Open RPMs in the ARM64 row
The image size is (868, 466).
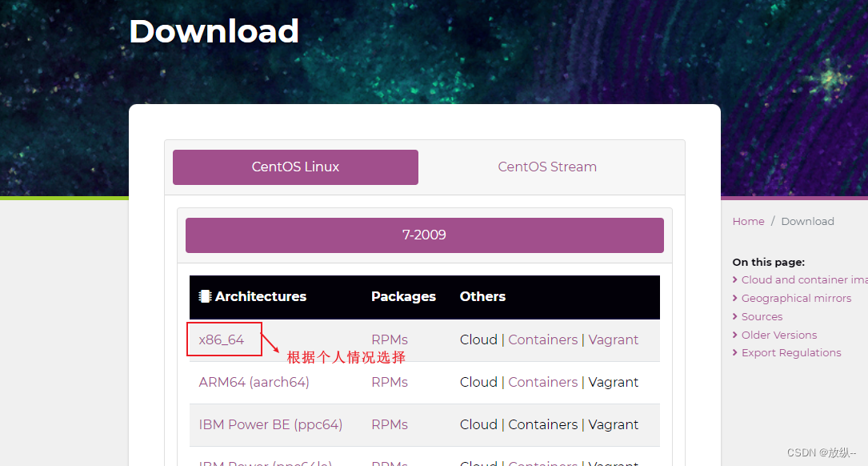[x=390, y=383]
